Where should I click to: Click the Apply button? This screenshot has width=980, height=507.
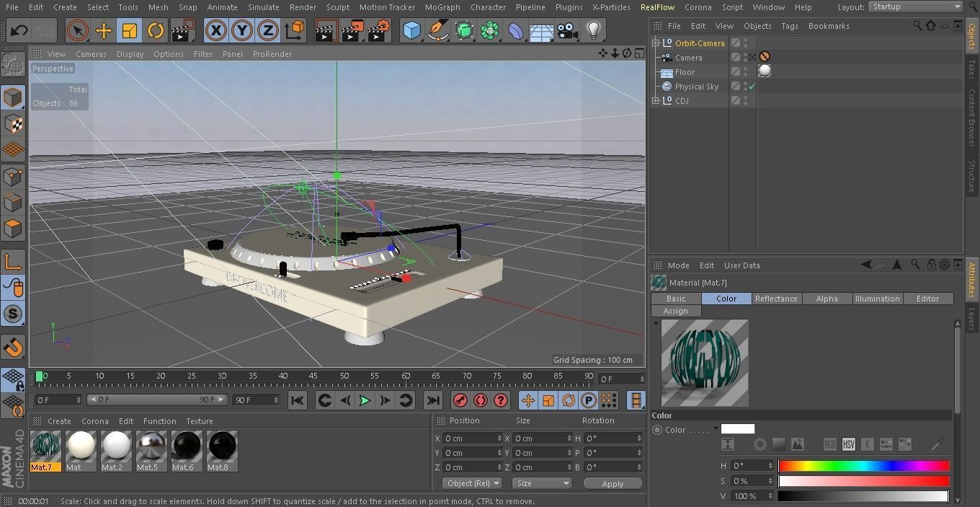612,484
